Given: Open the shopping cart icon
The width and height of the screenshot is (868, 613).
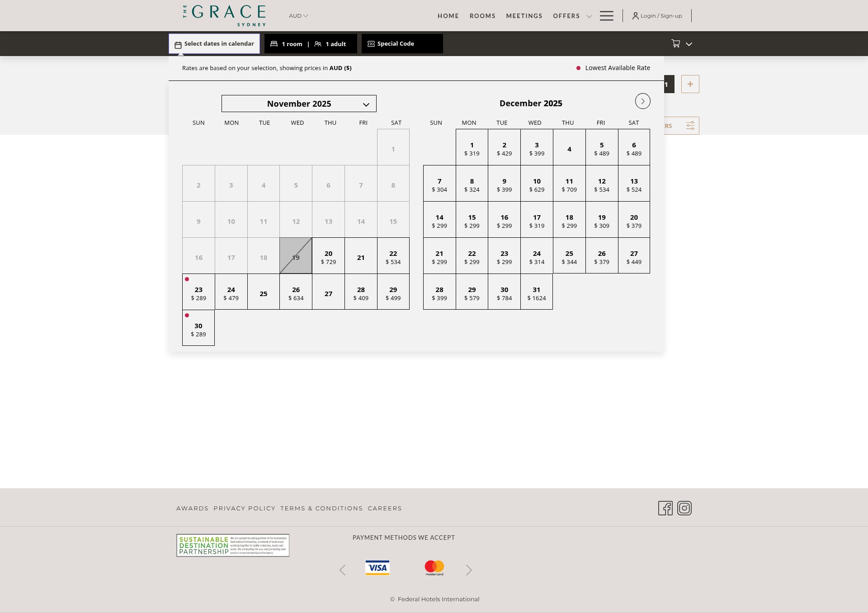Looking at the screenshot, I should [675, 43].
